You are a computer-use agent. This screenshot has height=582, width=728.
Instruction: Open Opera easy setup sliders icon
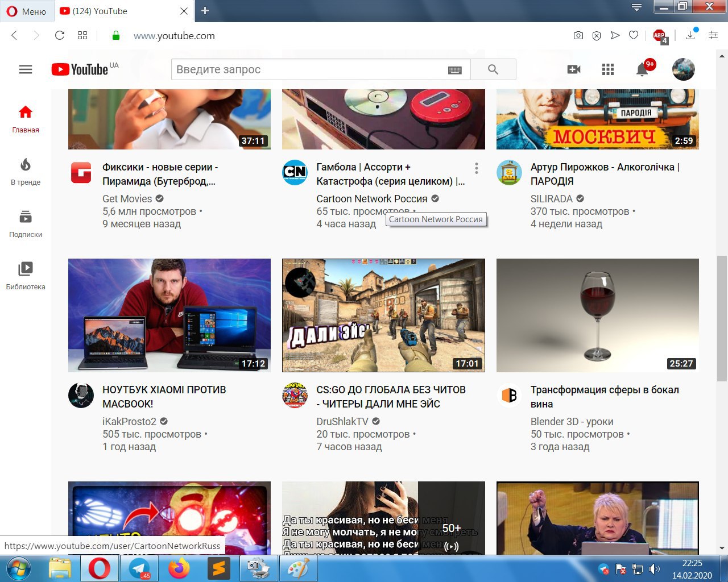coord(713,35)
